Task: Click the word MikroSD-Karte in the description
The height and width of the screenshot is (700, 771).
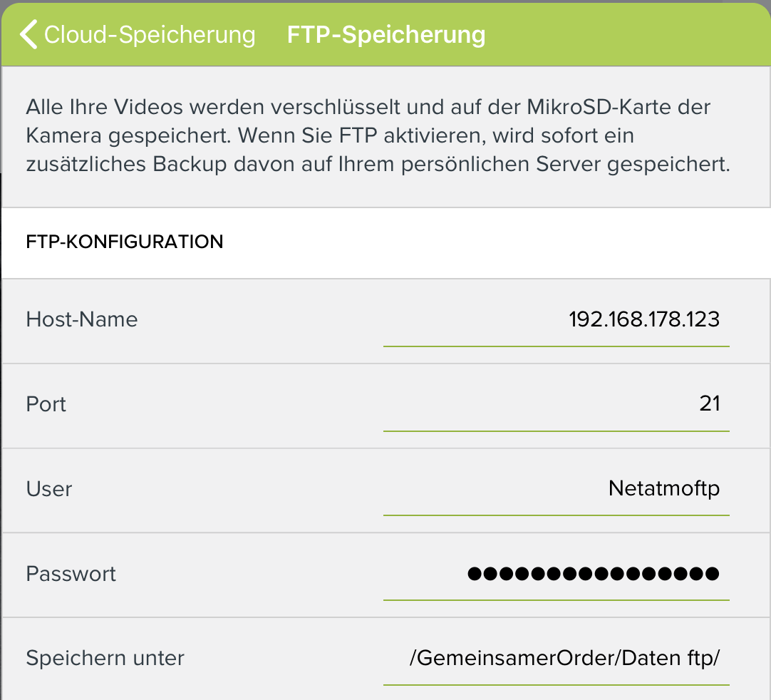Action: tap(599, 107)
